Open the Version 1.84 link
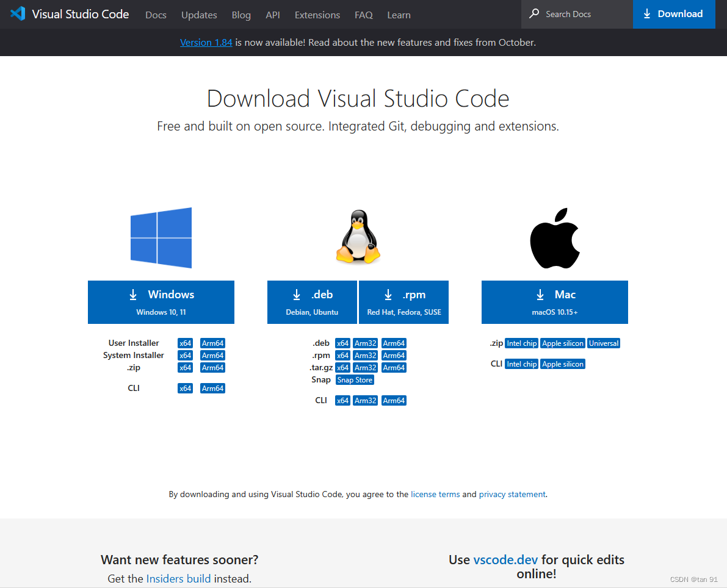Screen dimensions: 727x588 pyautogui.click(x=206, y=42)
